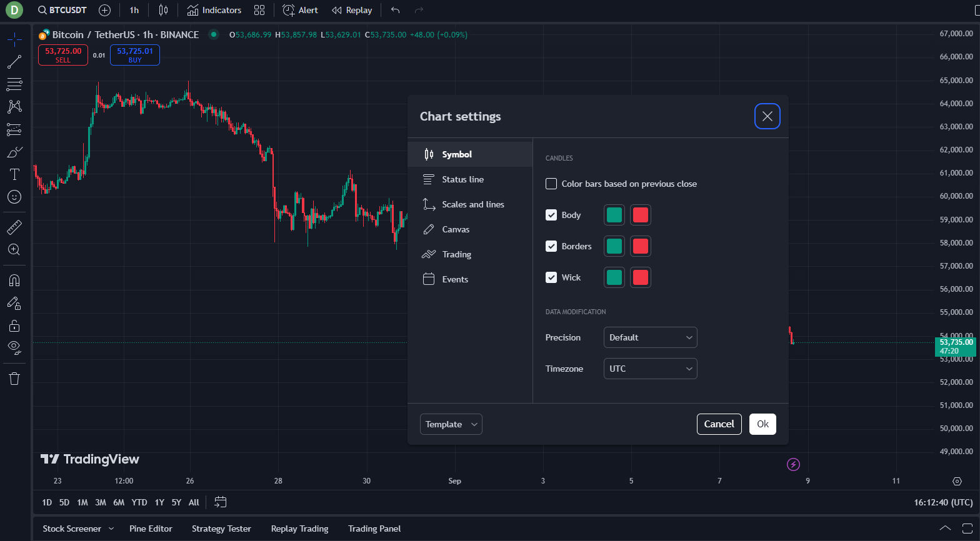Open the Pine Editor tab
The height and width of the screenshot is (541, 980).
pyautogui.click(x=151, y=529)
